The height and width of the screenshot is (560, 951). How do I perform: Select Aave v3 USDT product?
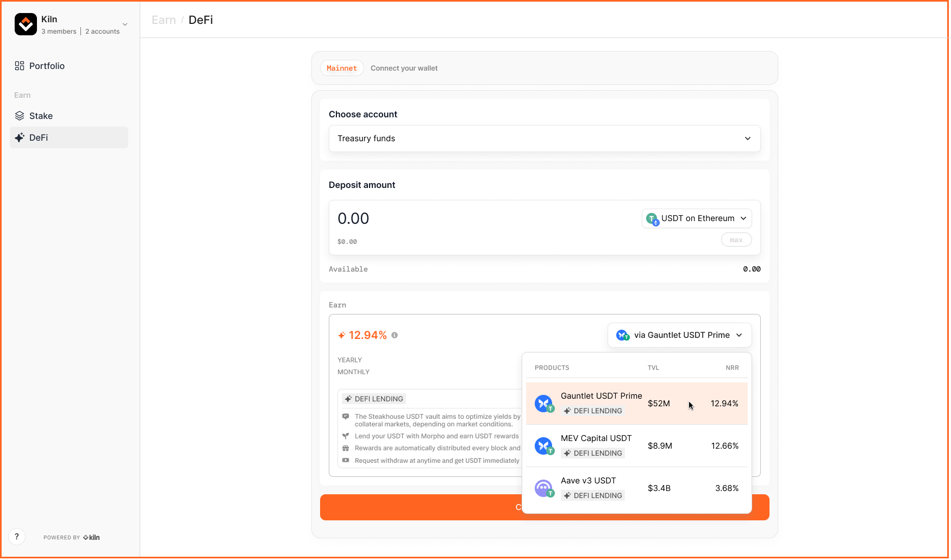point(637,488)
